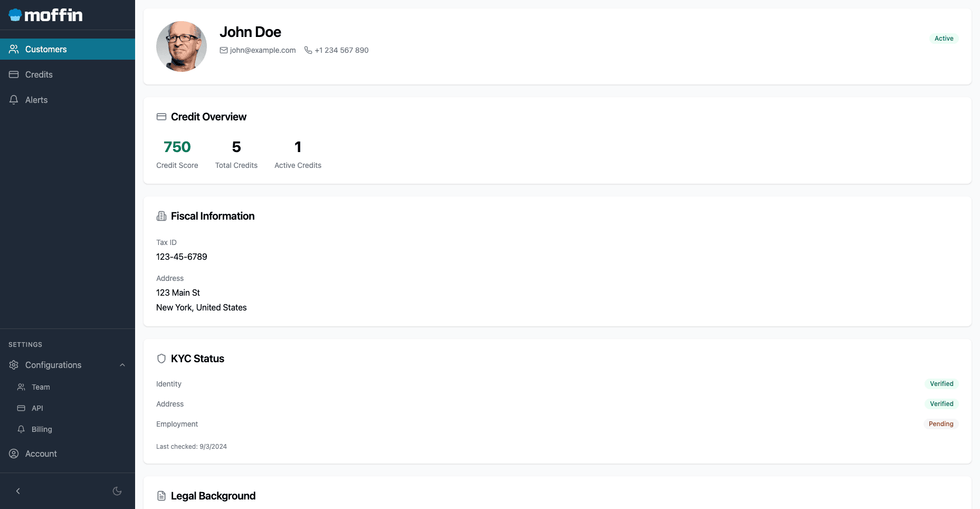Viewport: 980px width, 509px height.
Task: Click the phone icon beside number
Action: click(x=308, y=50)
